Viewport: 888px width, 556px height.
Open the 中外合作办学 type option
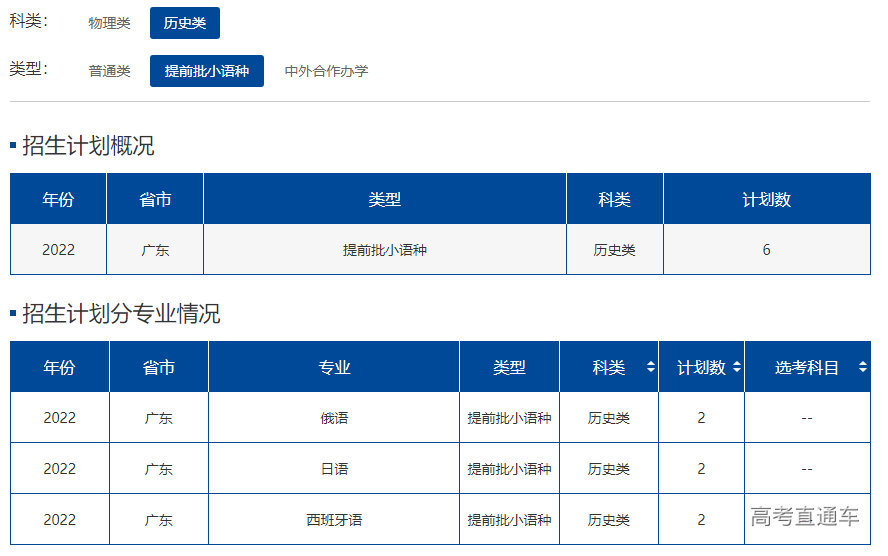pyautogui.click(x=326, y=71)
